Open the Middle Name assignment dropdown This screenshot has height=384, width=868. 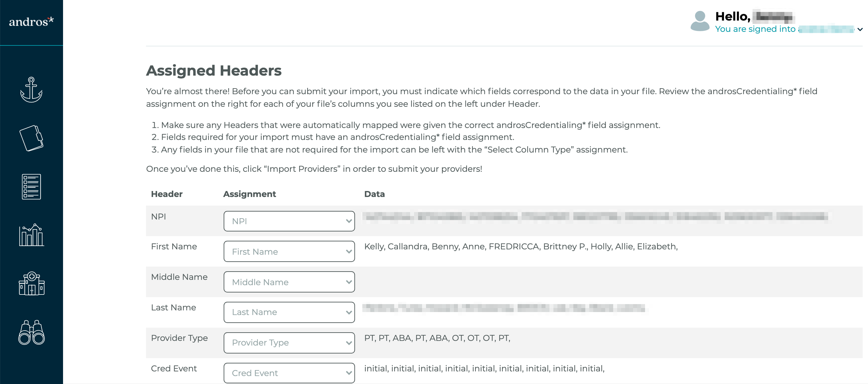(289, 282)
